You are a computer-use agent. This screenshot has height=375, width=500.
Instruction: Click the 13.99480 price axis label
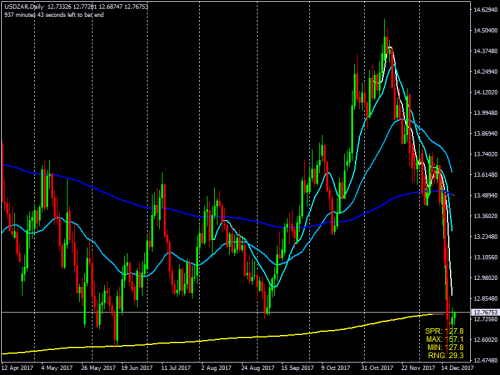click(486, 113)
